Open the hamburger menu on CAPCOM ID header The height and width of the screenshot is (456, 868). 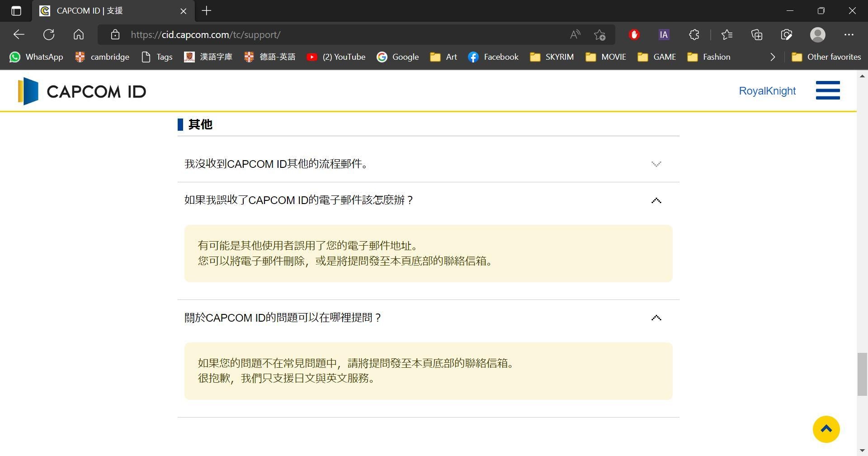click(x=827, y=90)
